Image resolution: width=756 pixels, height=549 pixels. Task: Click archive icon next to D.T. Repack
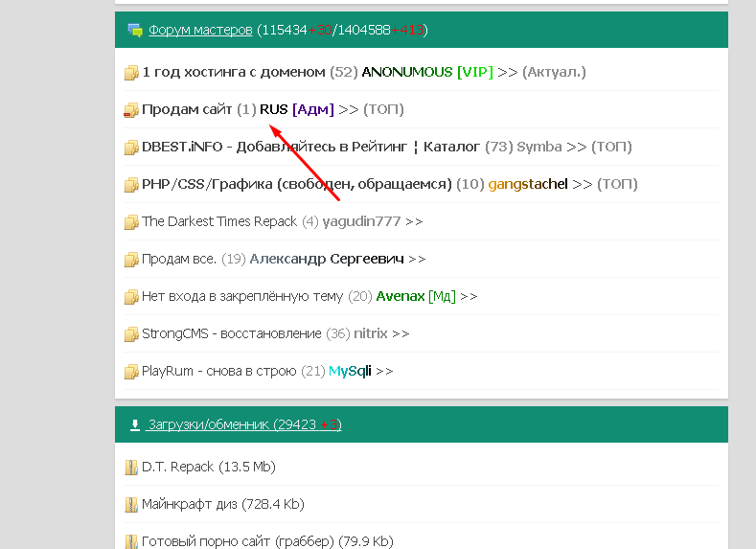(131, 468)
